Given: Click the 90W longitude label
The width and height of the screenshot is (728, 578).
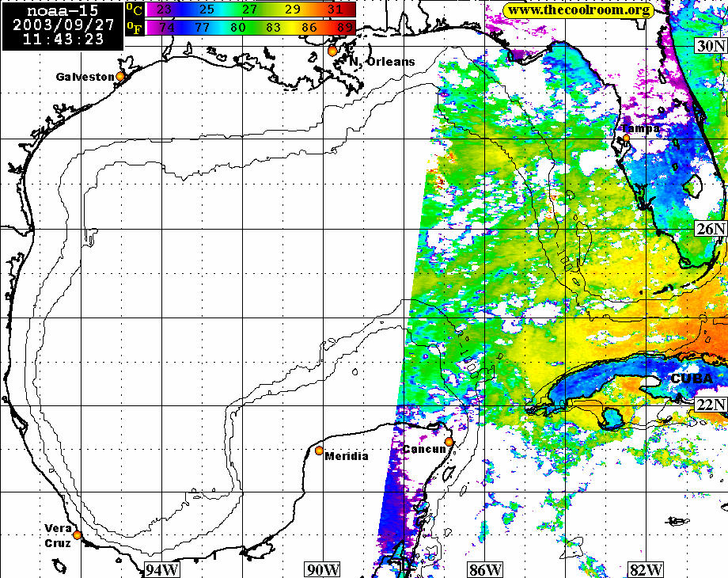Looking at the screenshot, I should click(x=323, y=569).
